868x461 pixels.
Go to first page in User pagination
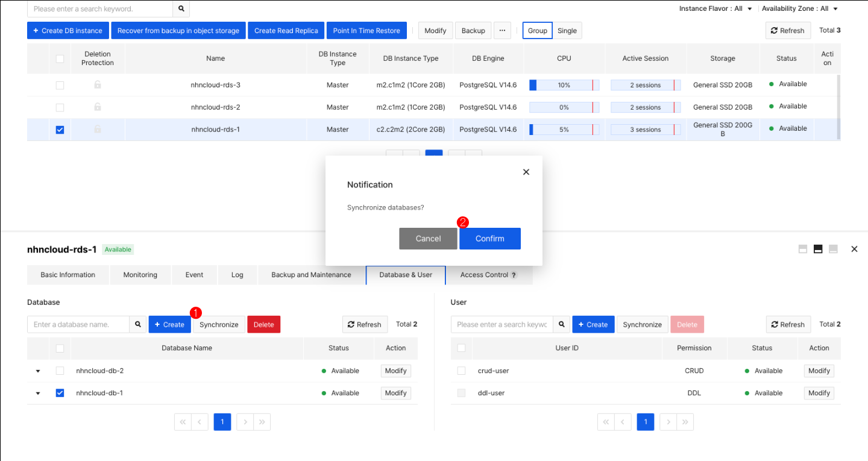606,422
